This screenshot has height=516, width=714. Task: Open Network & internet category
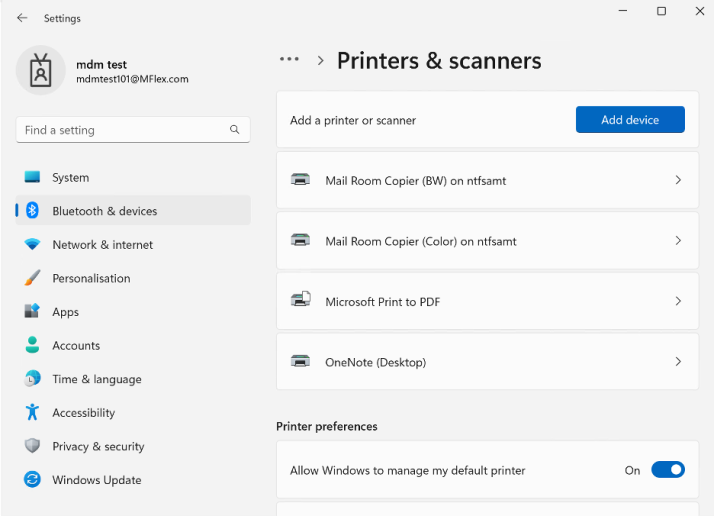(133, 244)
